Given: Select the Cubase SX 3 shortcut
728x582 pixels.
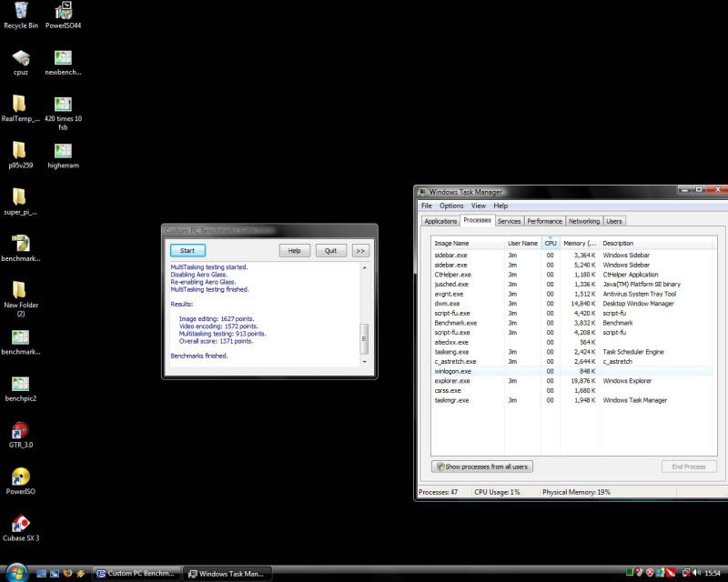Looking at the screenshot, I should pyautogui.click(x=20, y=524).
